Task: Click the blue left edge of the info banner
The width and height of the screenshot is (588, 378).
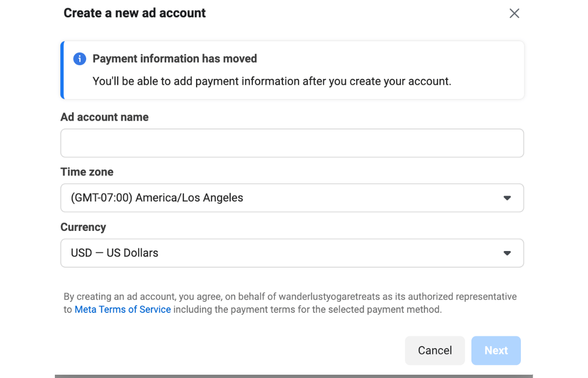Action: (62, 70)
